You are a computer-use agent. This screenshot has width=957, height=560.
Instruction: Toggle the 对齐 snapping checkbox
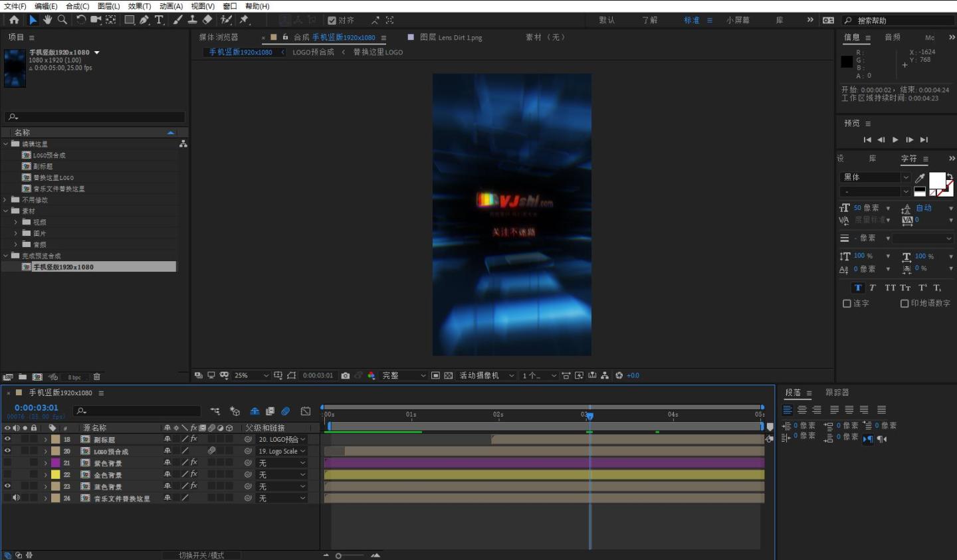(332, 20)
